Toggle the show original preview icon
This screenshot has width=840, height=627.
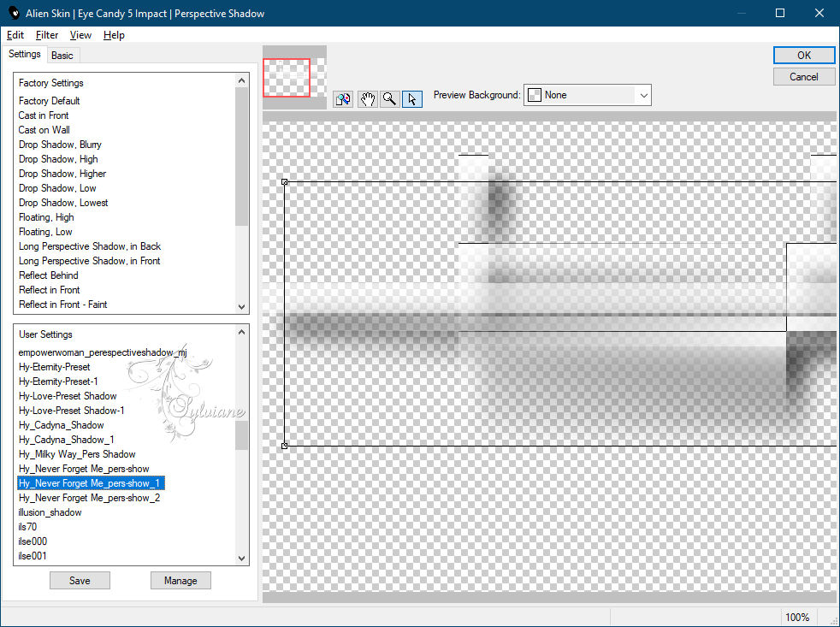pyautogui.click(x=343, y=99)
